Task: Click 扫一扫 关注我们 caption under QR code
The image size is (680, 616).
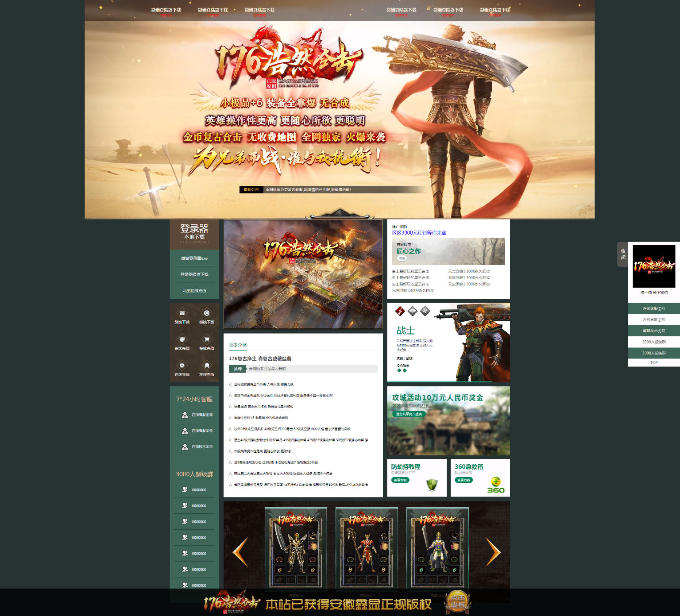Action: click(x=654, y=293)
